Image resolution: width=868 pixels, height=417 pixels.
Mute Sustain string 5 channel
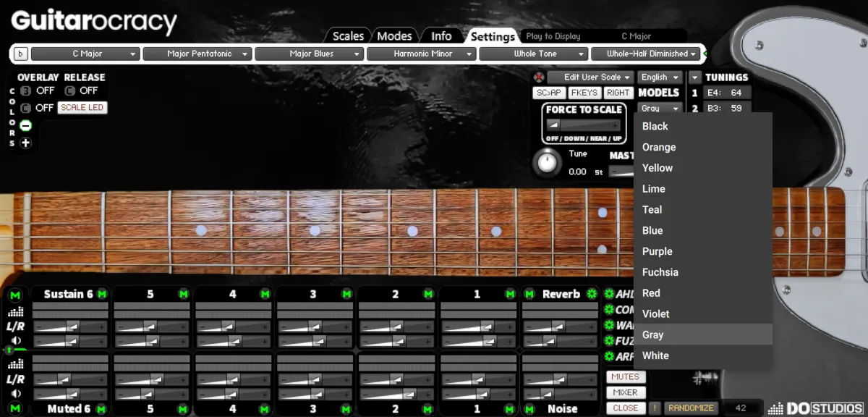pos(183,294)
